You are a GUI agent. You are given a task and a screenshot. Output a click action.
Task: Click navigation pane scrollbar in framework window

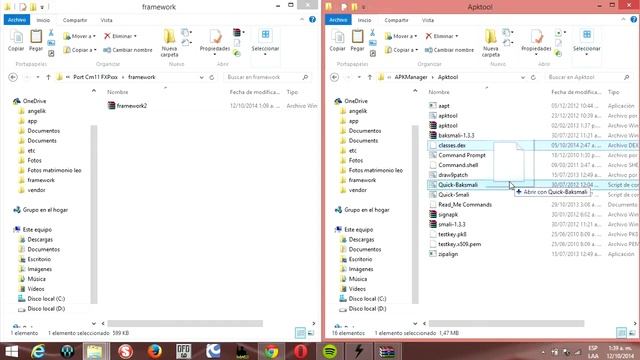[x=93, y=214]
